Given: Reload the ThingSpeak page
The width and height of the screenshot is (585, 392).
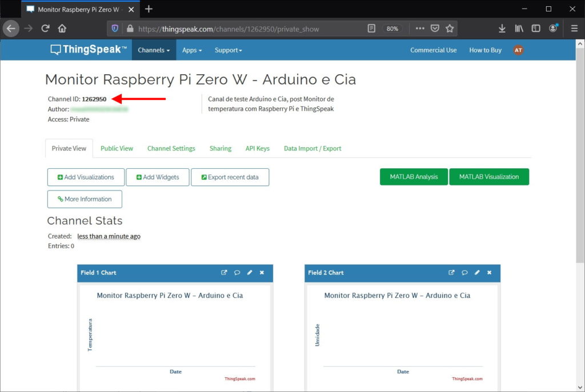Looking at the screenshot, I should click(45, 29).
